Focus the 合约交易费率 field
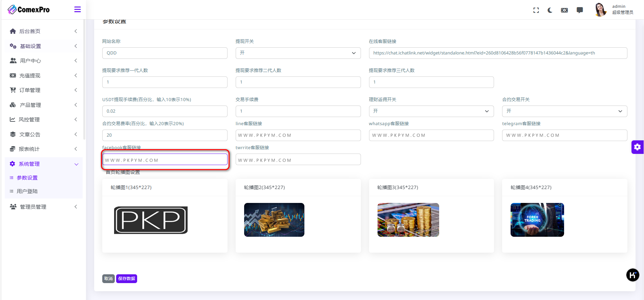644x300 pixels. (x=165, y=135)
